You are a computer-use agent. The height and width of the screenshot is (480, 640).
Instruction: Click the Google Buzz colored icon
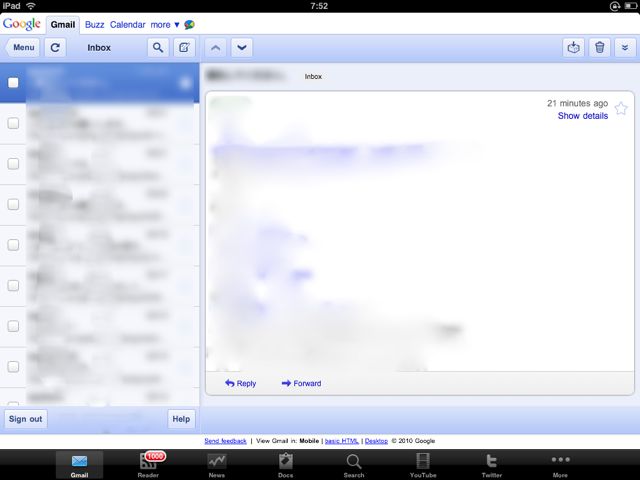tap(189, 25)
